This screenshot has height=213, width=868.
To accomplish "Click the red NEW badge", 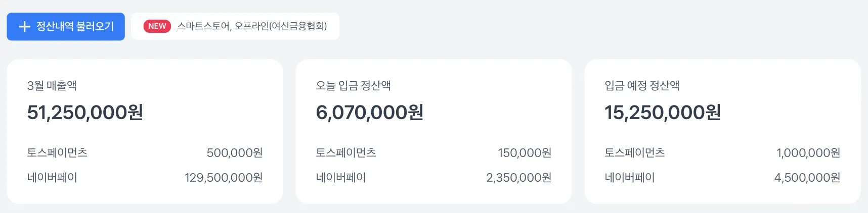I will (157, 26).
